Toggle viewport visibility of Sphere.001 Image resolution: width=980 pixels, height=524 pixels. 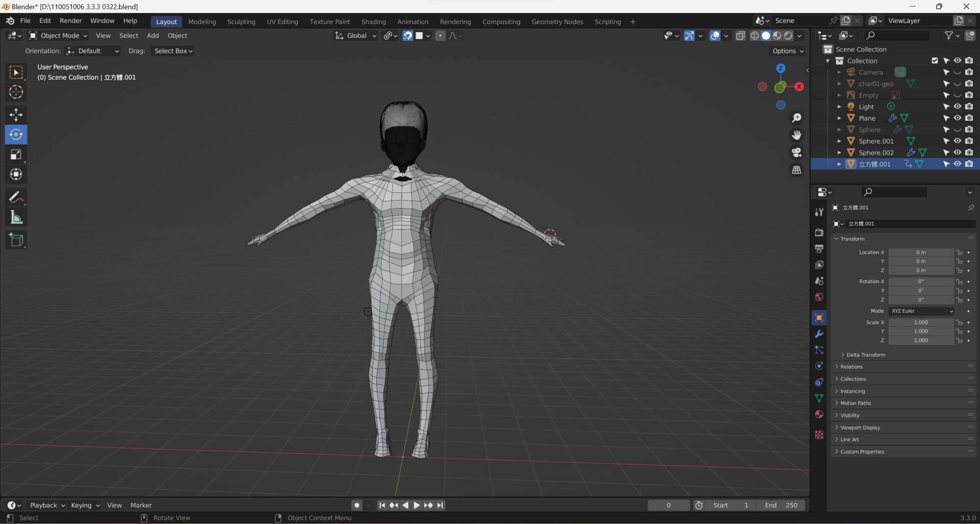958,141
